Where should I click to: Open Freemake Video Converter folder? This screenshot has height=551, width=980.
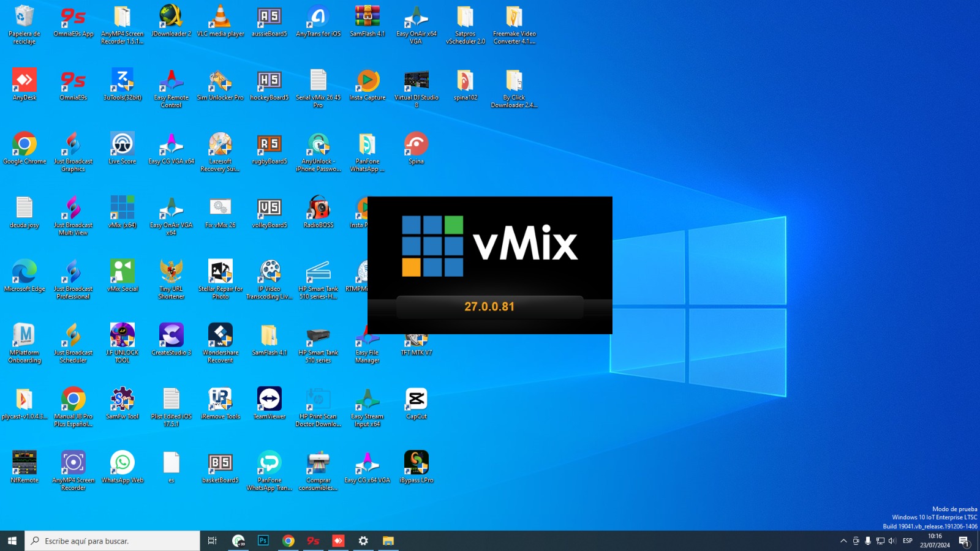[514, 24]
